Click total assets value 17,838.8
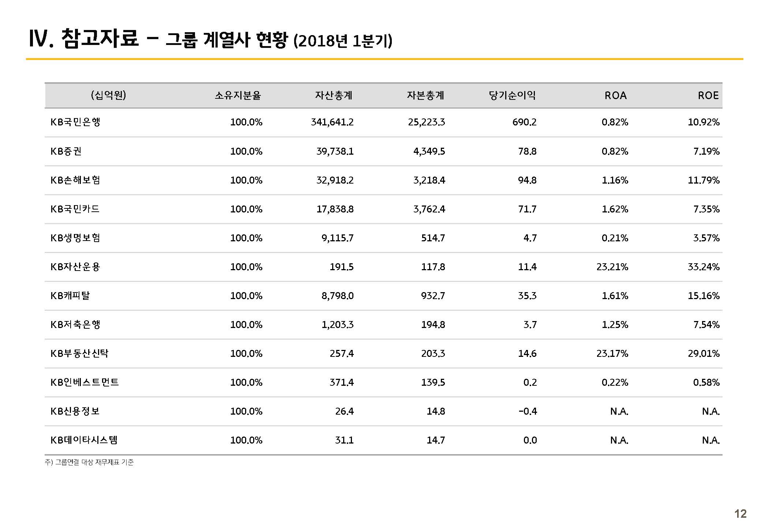This screenshot has width=769, height=532. pyautogui.click(x=335, y=209)
